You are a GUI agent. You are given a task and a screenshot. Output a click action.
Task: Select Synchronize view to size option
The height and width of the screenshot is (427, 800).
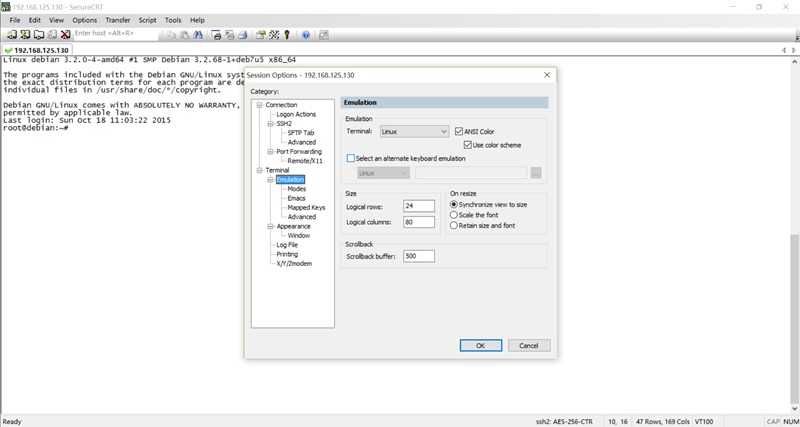click(454, 204)
